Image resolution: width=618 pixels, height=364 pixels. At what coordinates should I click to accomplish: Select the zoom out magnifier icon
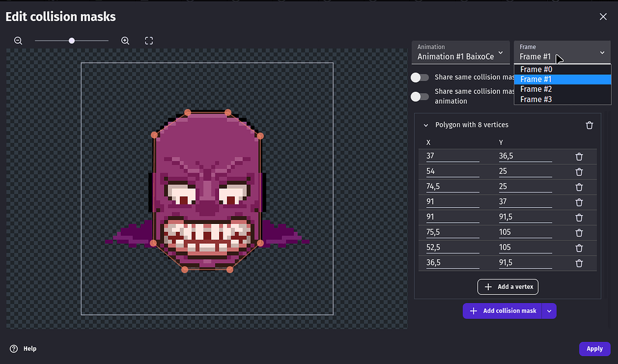pos(18,40)
